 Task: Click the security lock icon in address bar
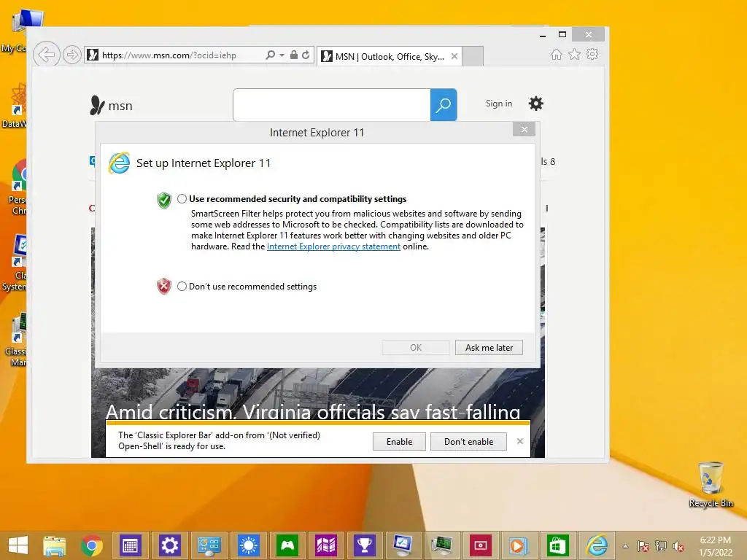294,55
